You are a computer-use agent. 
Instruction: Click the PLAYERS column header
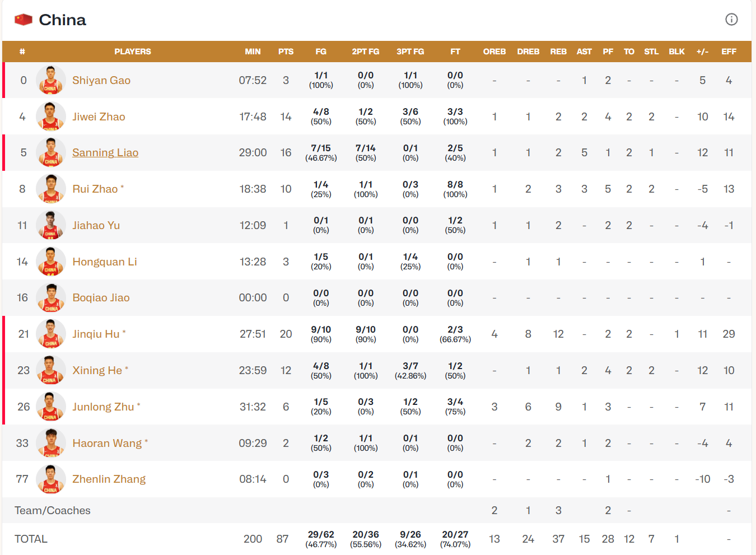click(x=133, y=52)
